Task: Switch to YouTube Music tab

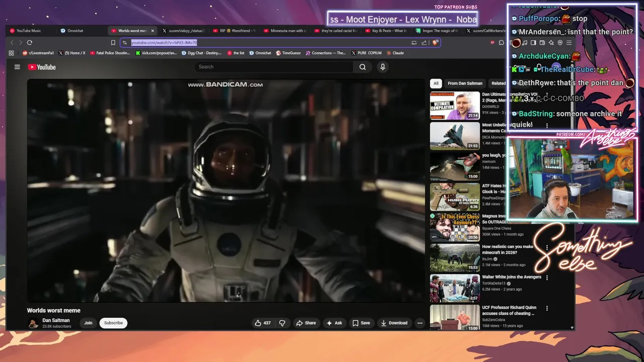Action: (x=29, y=31)
